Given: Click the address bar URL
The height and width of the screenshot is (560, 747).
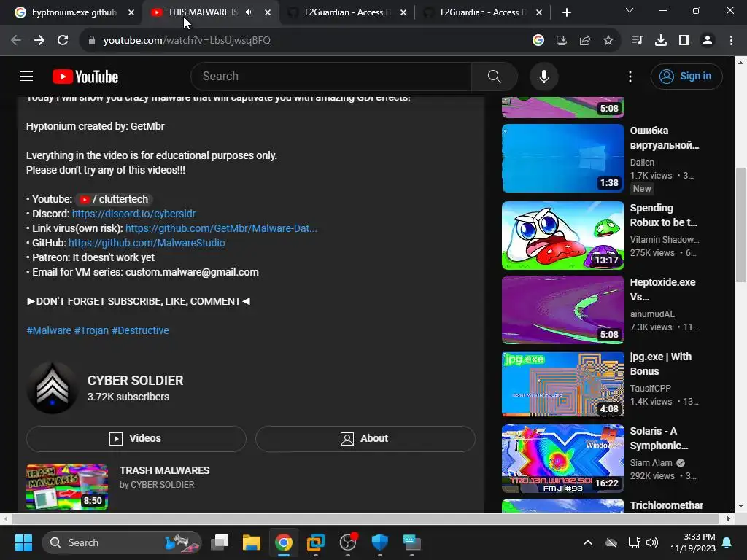Looking at the screenshot, I should 187,41.
